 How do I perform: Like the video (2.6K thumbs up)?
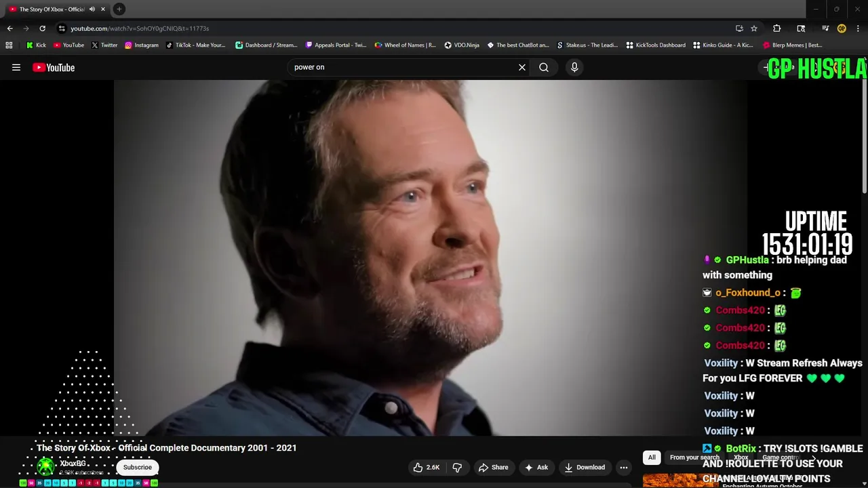pyautogui.click(x=427, y=467)
